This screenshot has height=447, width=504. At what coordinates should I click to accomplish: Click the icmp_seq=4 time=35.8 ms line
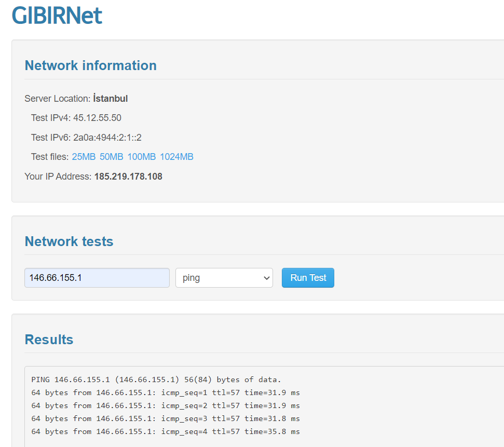click(x=166, y=431)
